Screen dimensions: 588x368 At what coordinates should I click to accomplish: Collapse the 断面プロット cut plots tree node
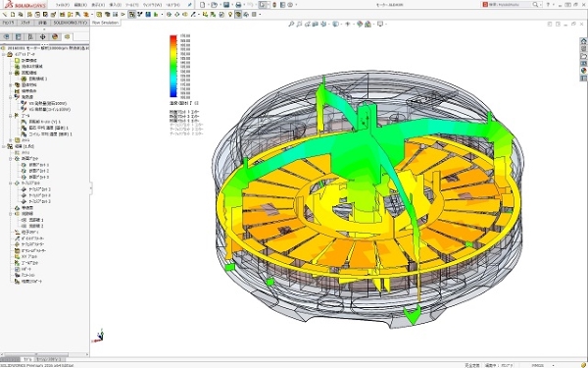click(x=11, y=159)
